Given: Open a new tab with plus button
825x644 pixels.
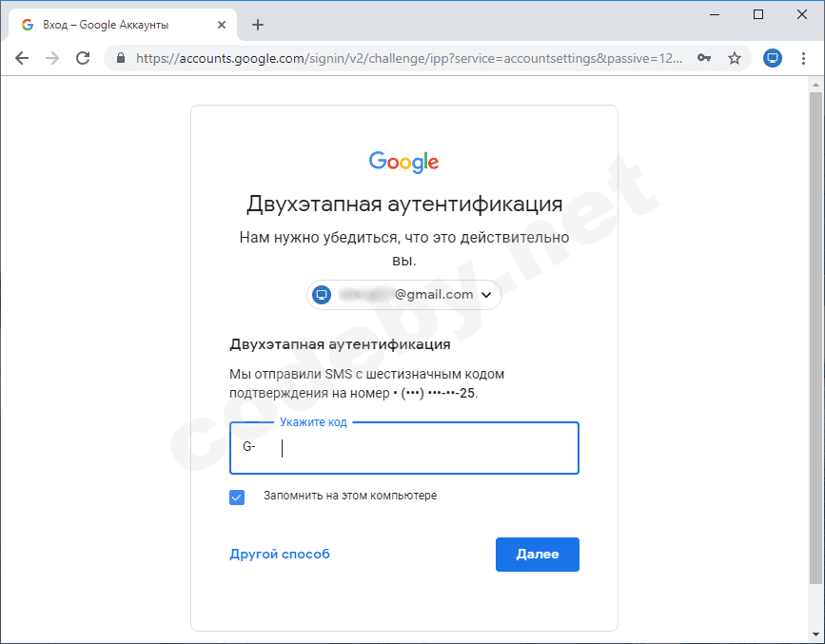Looking at the screenshot, I should pyautogui.click(x=258, y=25).
